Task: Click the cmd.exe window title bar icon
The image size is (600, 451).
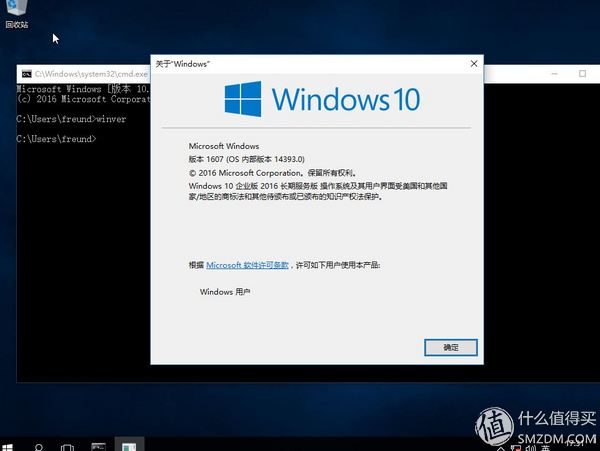Action: 26,74
